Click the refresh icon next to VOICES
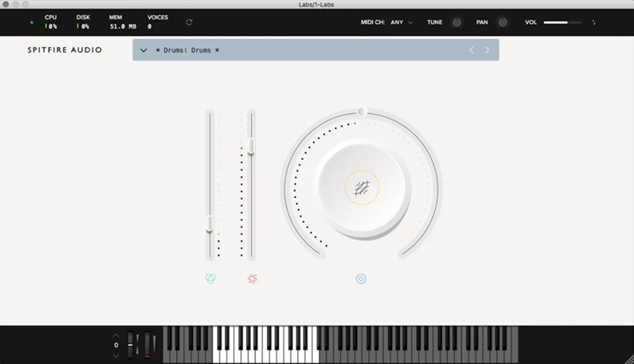Image resolution: width=634 pixels, height=364 pixels. pyautogui.click(x=189, y=22)
